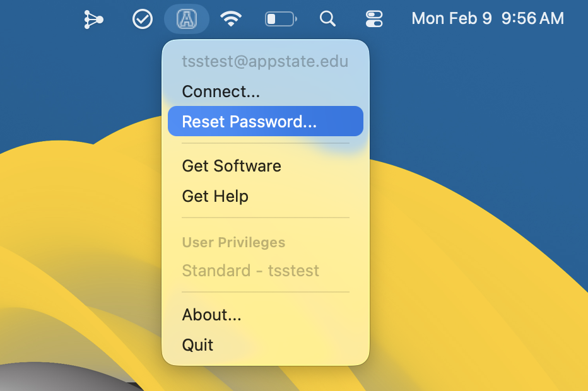Show battery status from the menu bar

click(x=281, y=19)
